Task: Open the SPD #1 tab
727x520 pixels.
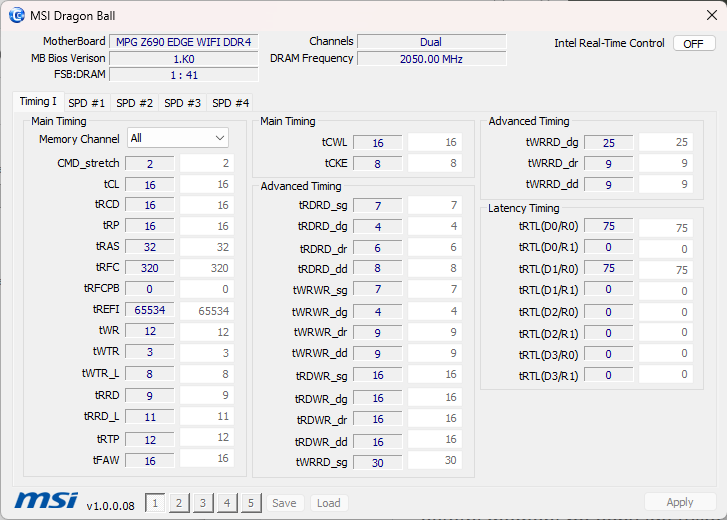Action: (x=87, y=103)
